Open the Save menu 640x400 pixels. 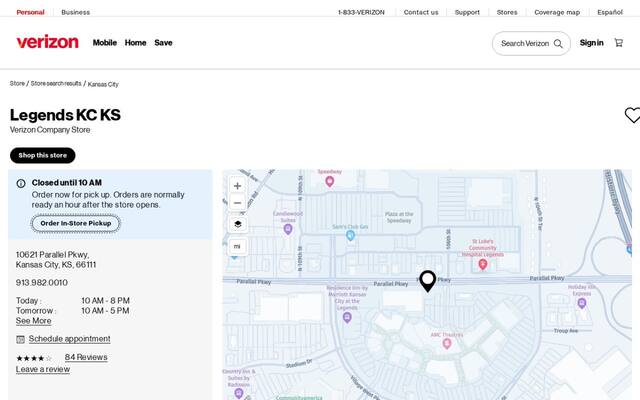(163, 42)
